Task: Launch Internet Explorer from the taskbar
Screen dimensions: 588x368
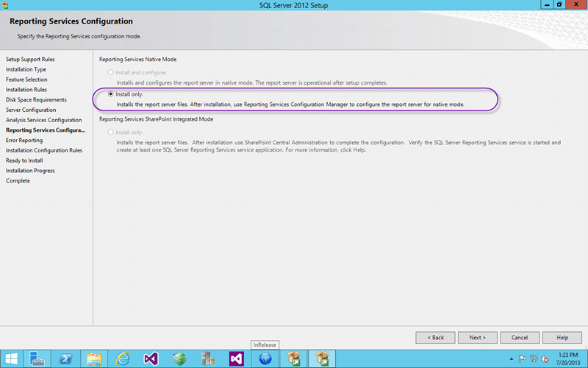Action: 122,359
